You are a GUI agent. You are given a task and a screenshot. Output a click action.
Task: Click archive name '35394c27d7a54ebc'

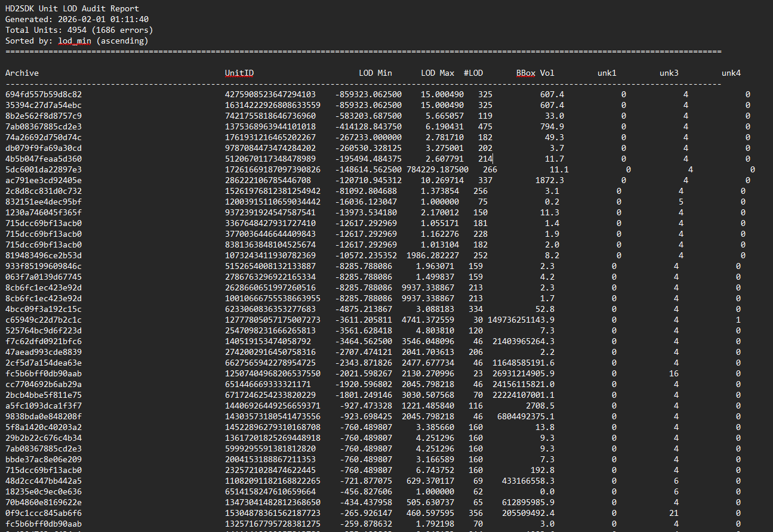pos(44,106)
